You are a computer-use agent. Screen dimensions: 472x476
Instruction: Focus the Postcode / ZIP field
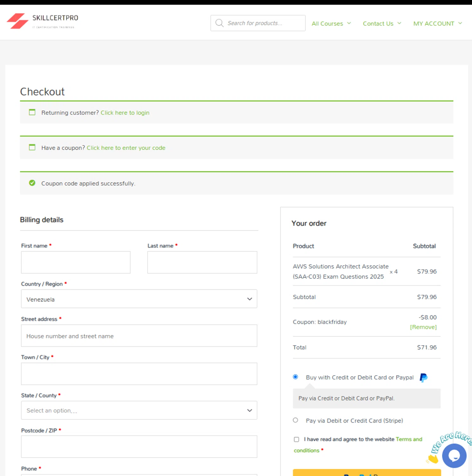pyautogui.click(x=139, y=446)
